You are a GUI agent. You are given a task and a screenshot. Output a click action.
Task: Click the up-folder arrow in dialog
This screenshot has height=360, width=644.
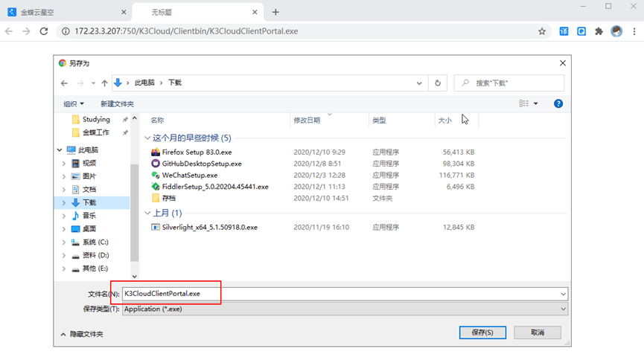point(105,83)
